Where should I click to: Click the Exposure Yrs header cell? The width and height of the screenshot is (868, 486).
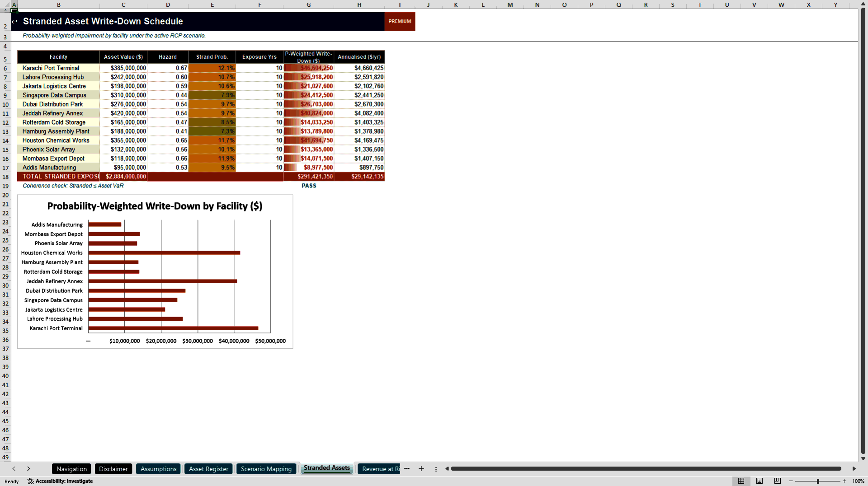259,57
